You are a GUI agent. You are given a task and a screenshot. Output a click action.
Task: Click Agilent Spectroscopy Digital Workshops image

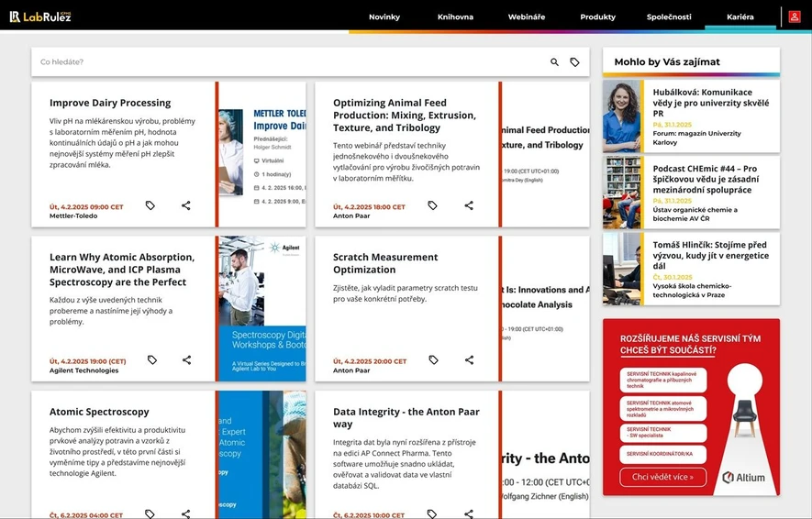[x=262, y=309]
